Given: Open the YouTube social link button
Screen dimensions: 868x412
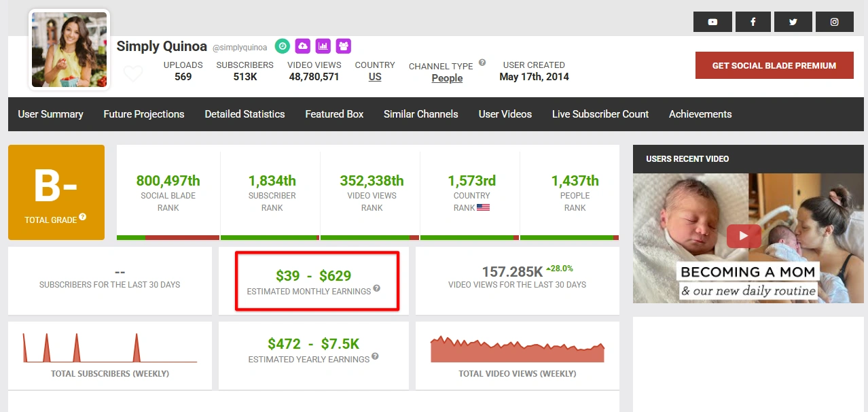Looking at the screenshot, I should (x=712, y=22).
